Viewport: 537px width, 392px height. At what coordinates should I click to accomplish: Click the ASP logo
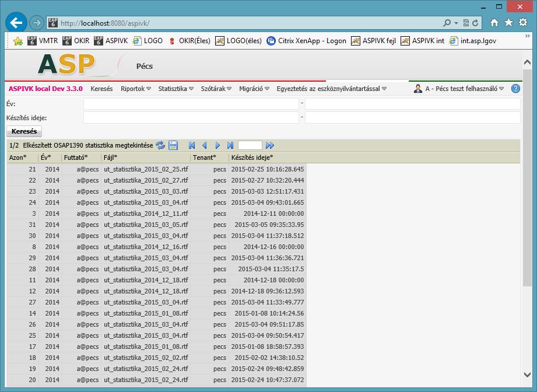point(67,64)
